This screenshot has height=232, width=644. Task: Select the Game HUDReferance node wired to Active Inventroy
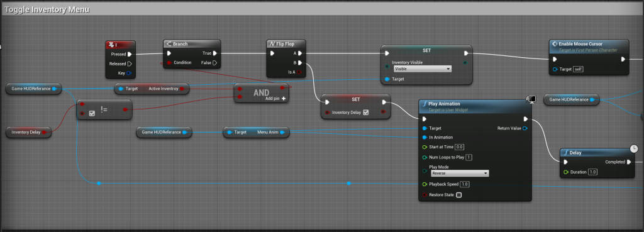point(33,88)
